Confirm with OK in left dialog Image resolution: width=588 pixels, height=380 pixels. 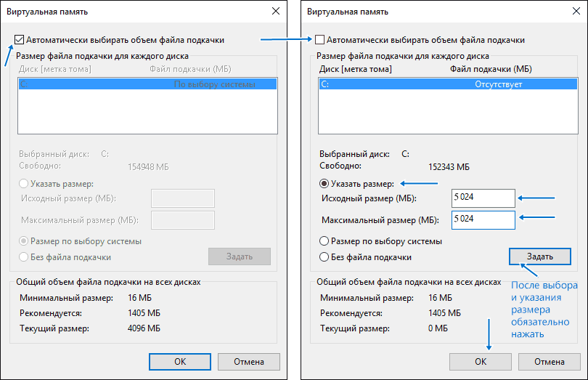point(180,362)
